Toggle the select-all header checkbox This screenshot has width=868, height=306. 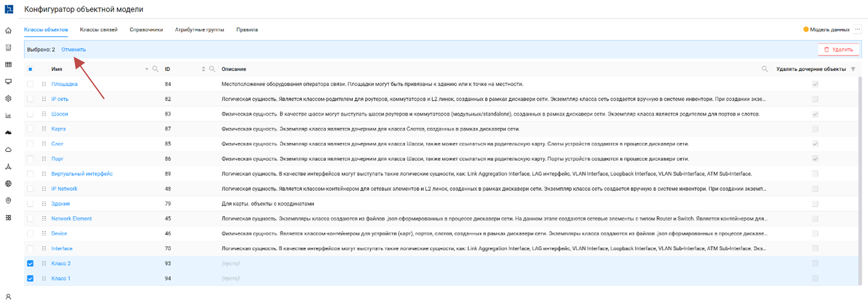coord(30,69)
